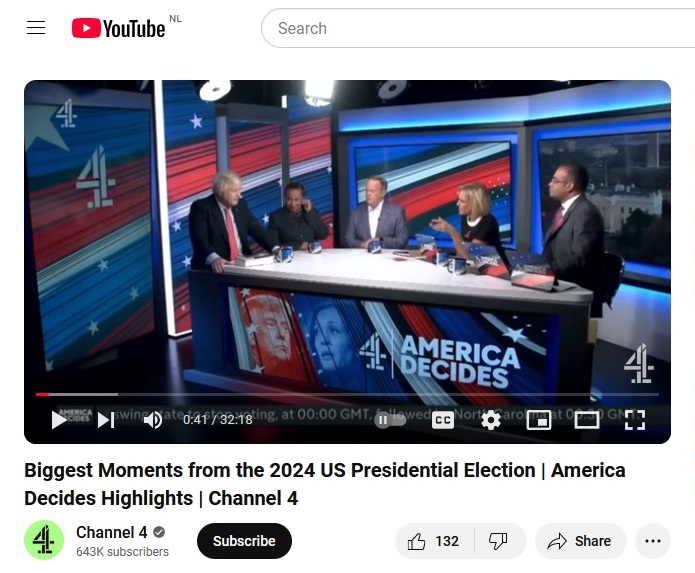Open the hamburger guide menu
The width and height of the screenshot is (695, 573).
36,28
